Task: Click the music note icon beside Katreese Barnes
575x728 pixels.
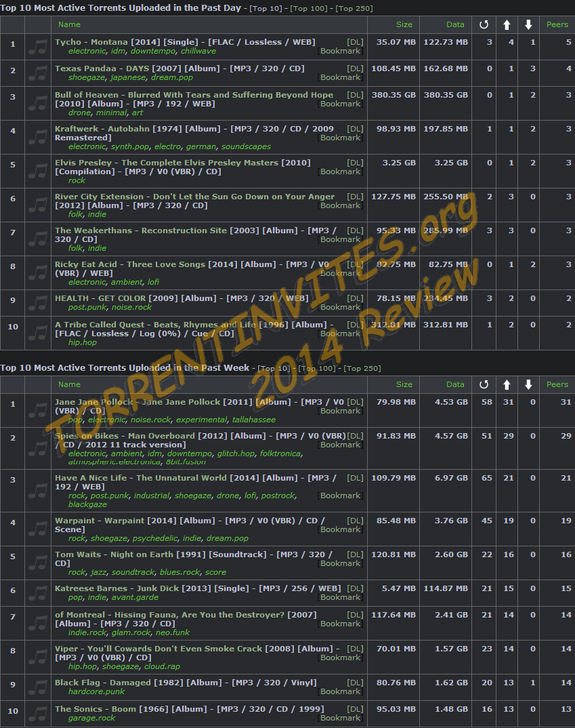Action: coord(37,593)
